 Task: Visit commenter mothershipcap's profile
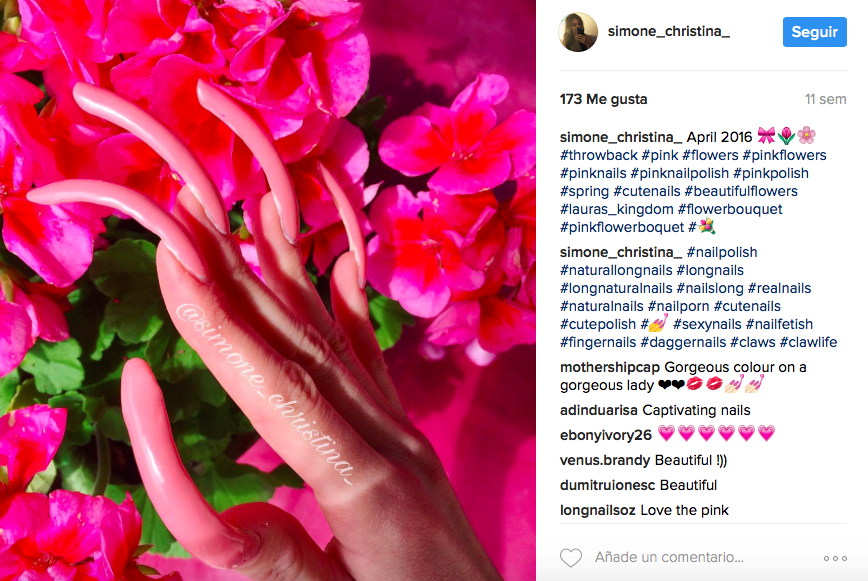(609, 367)
